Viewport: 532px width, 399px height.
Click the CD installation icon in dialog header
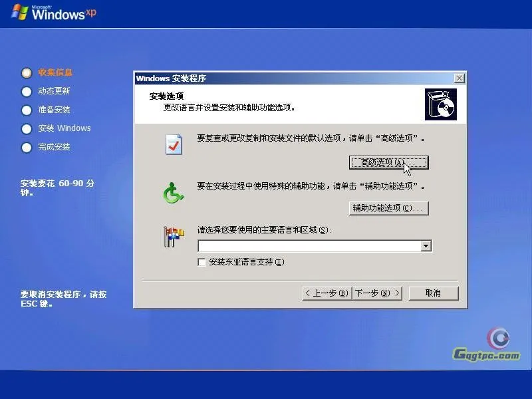(x=442, y=104)
